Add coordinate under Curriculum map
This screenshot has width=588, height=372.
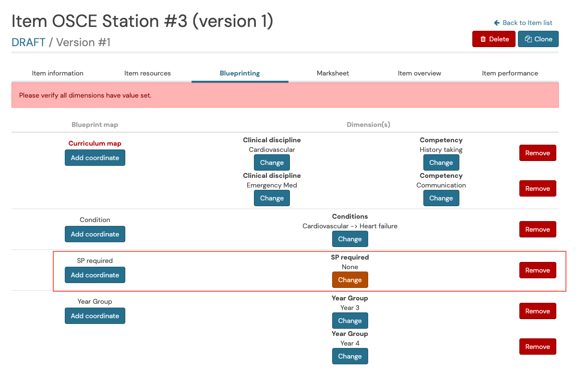coord(95,158)
